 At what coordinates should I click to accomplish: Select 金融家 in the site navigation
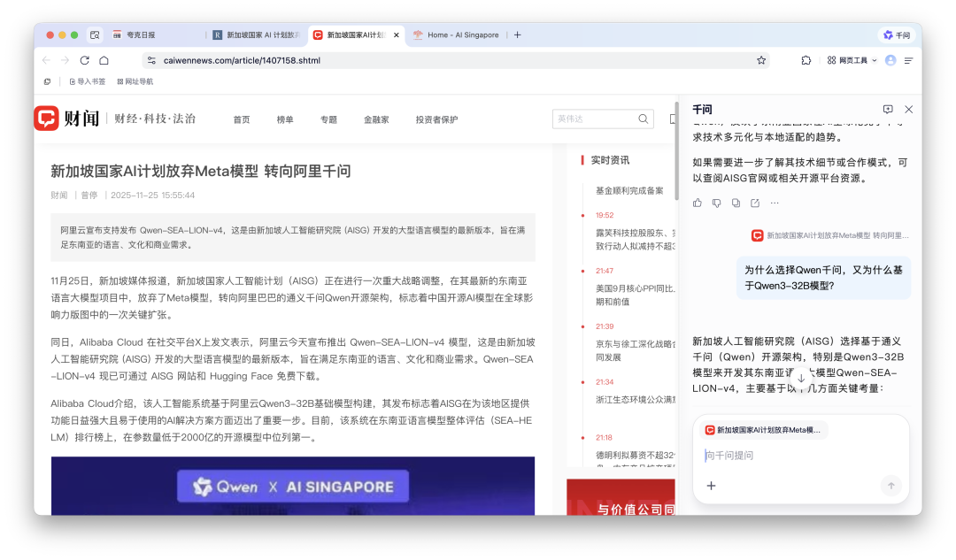[x=375, y=119]
